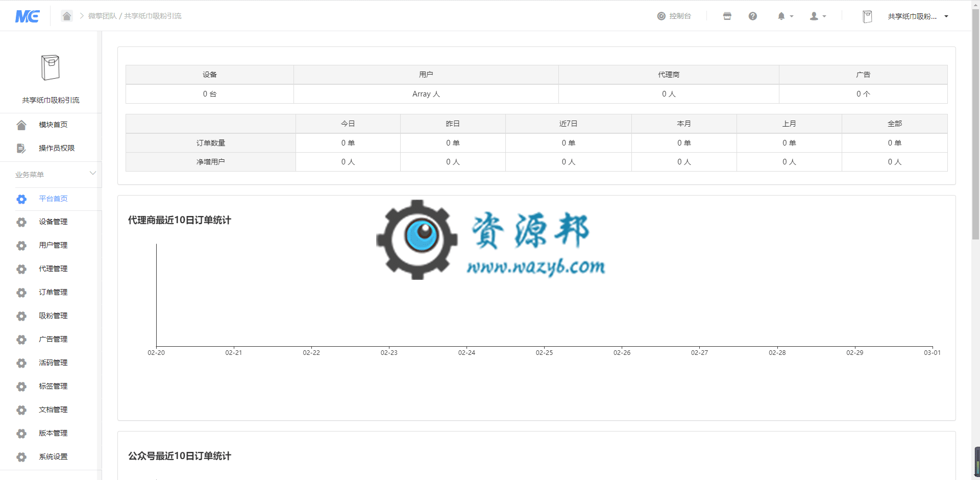Click the 本月 column header
980x480 pixels.
coord(684,124)
